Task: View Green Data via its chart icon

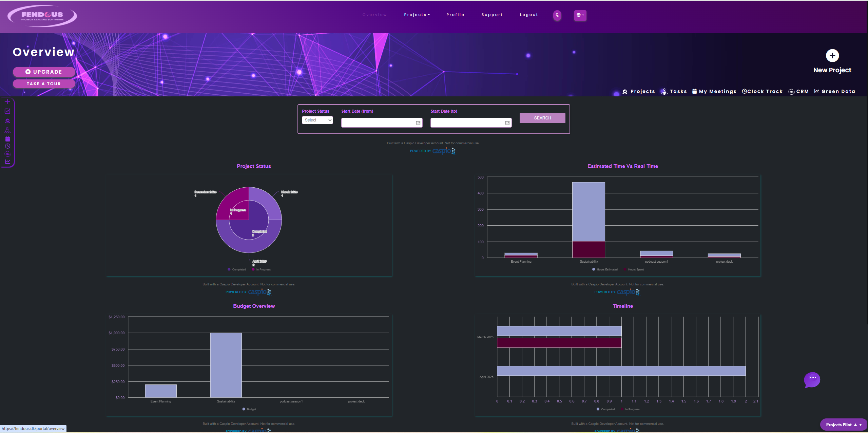Action: tap(817, 91)
